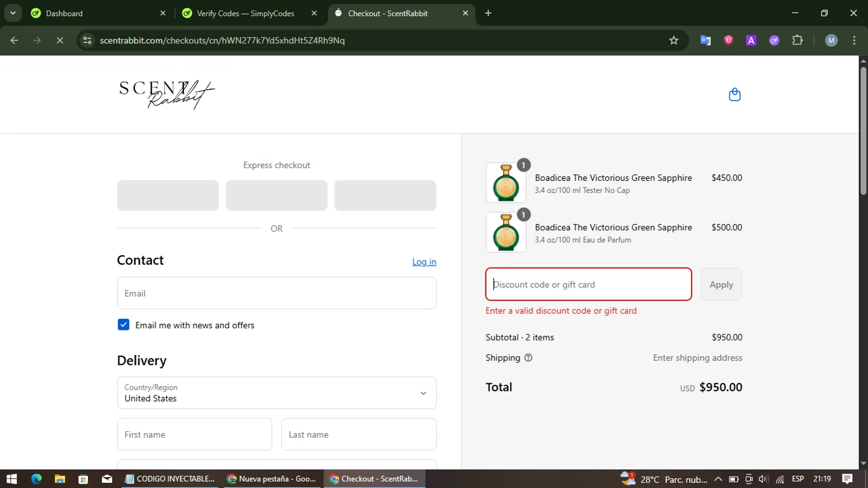Close the Checkout - ScentRabbit tab

[x=465, y=13]
